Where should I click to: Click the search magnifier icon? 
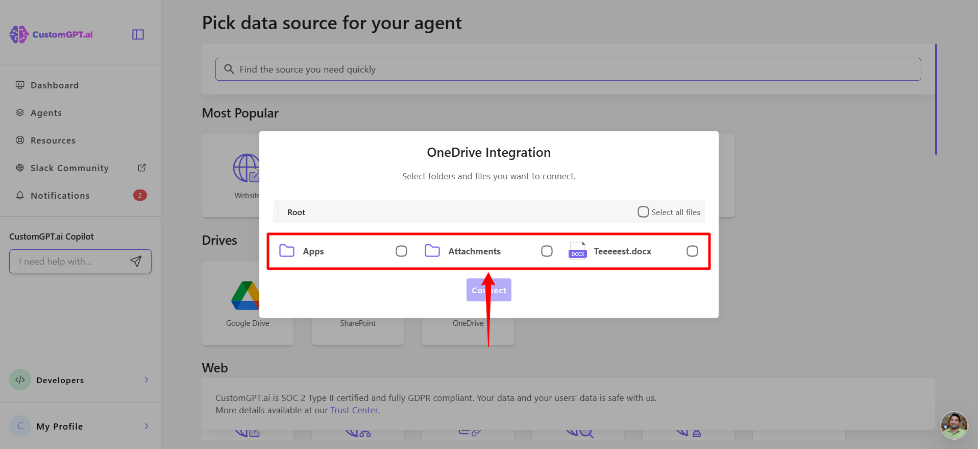click(x=229, y=69)
